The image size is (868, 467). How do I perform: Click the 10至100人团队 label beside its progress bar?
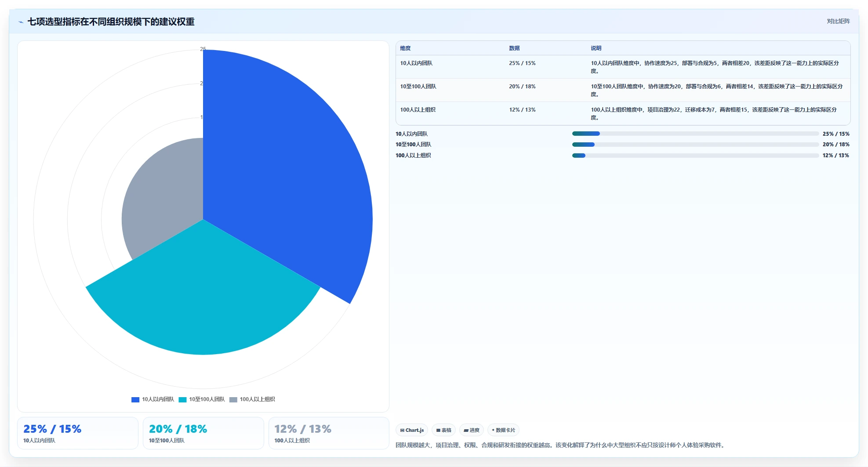[x=413, y=145]
